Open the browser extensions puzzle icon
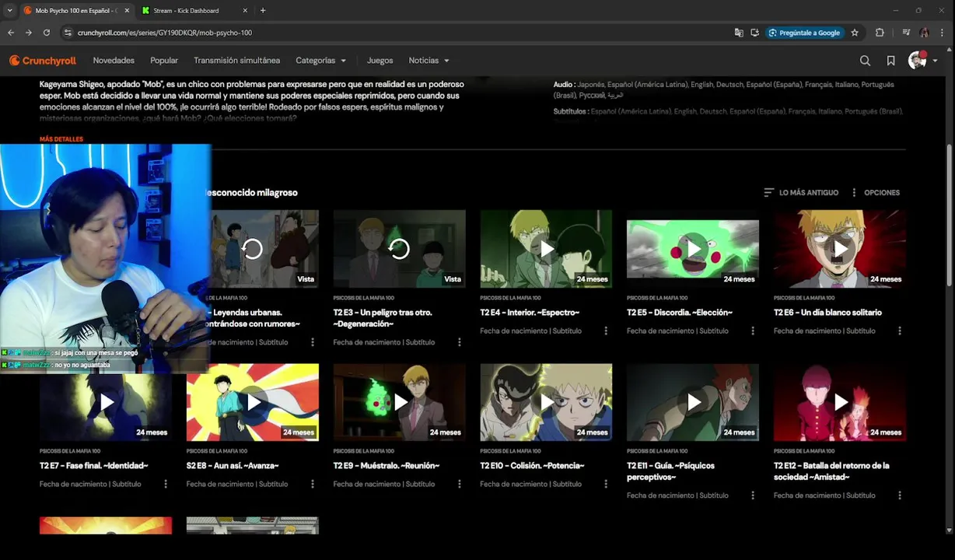The width and height of the screenshot is (955, 560). [880, 33]
